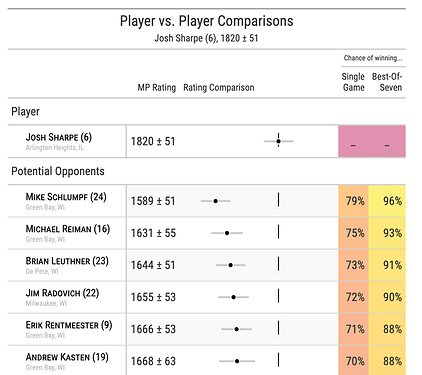Select the 75% single game chance cell
The width and height of the screenshot is (422, 375).
tap(354, 233)
